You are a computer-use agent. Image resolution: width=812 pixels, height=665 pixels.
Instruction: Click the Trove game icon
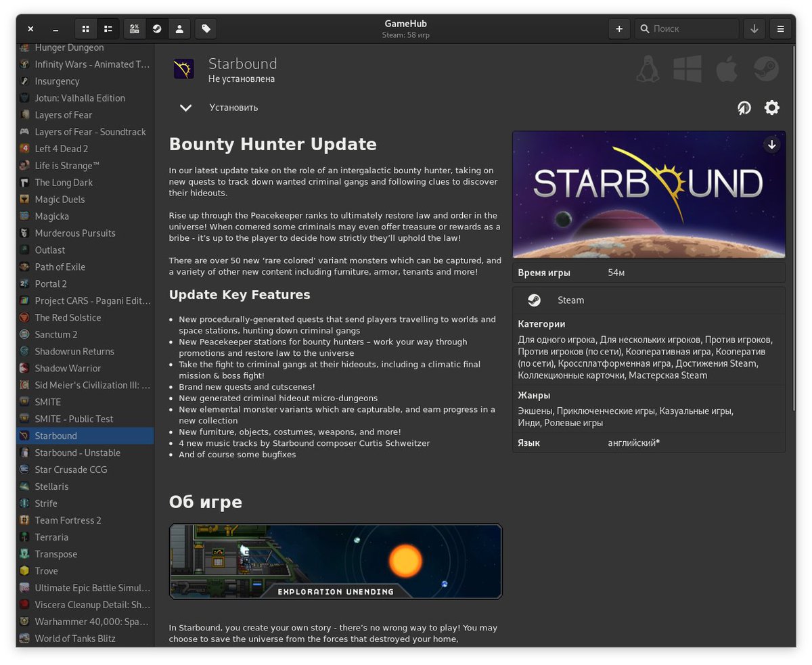pos(24,572)
